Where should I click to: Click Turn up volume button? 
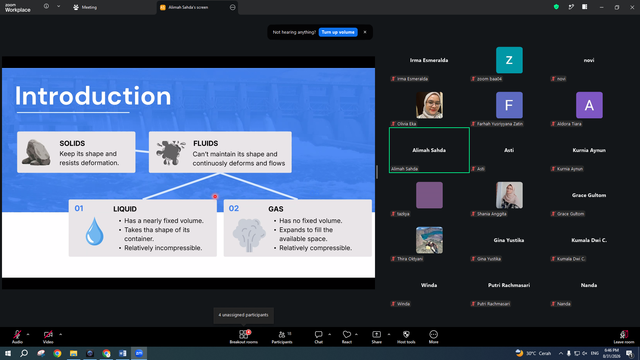[x=338, y=32]
